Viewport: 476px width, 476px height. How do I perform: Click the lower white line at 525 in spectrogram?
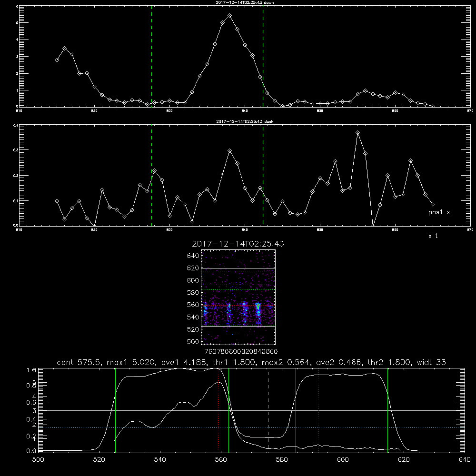[238, 327]
